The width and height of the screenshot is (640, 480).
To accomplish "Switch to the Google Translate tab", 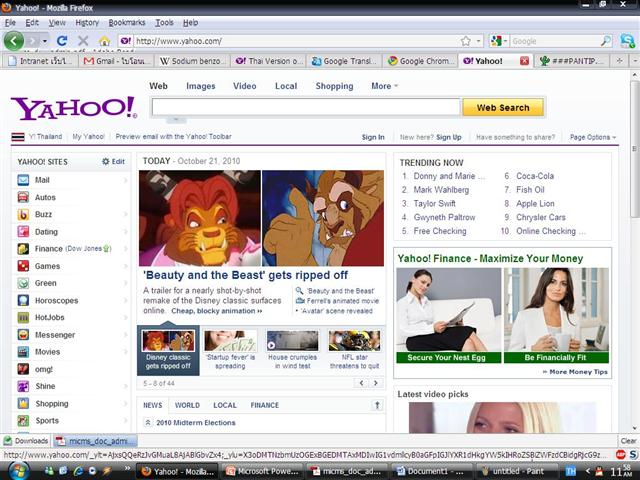I will (344, 61).
